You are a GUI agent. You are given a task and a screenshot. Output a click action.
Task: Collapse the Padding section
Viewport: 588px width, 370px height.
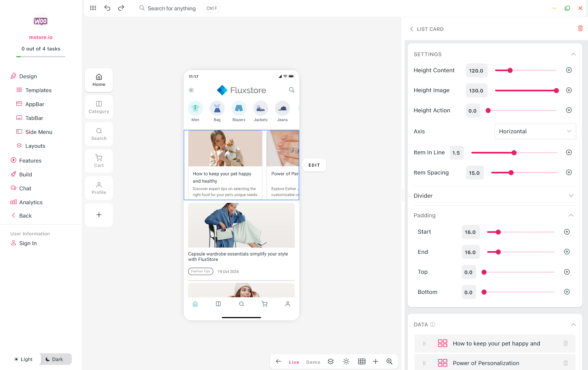pyautogui.click(x=571, y=215)
